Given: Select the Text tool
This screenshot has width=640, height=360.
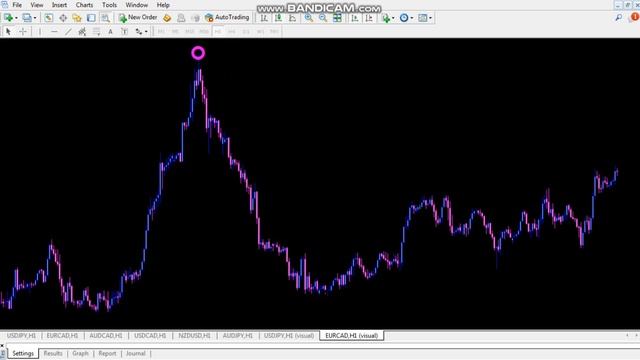Looking at the screenshot, I should tap(110, 31).
